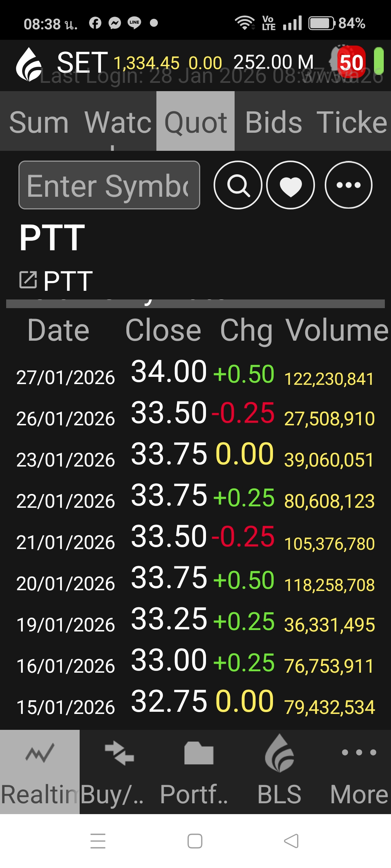Viewport: 391px width, 868px height.
Task: Tap the red 50 notification badge
Action: pos(350,63)
